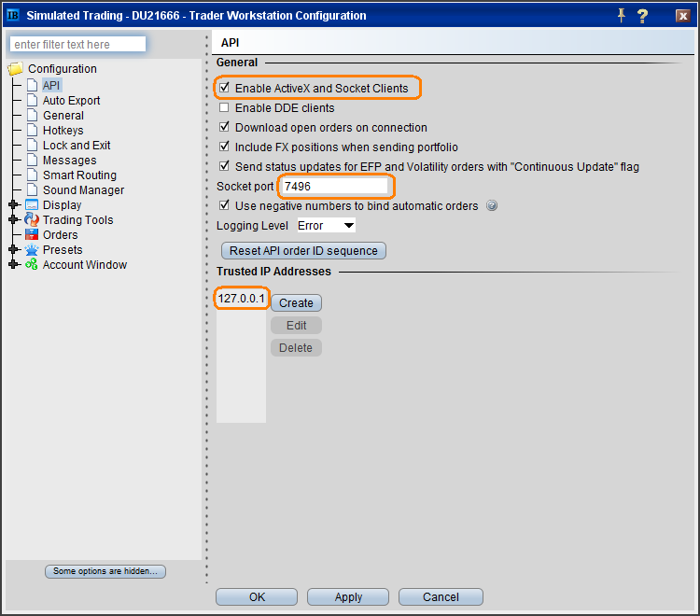The height and width of the screenshot is (616, 700).
Task: Click the Display monitor icon
Action: [x=32, y=205]
